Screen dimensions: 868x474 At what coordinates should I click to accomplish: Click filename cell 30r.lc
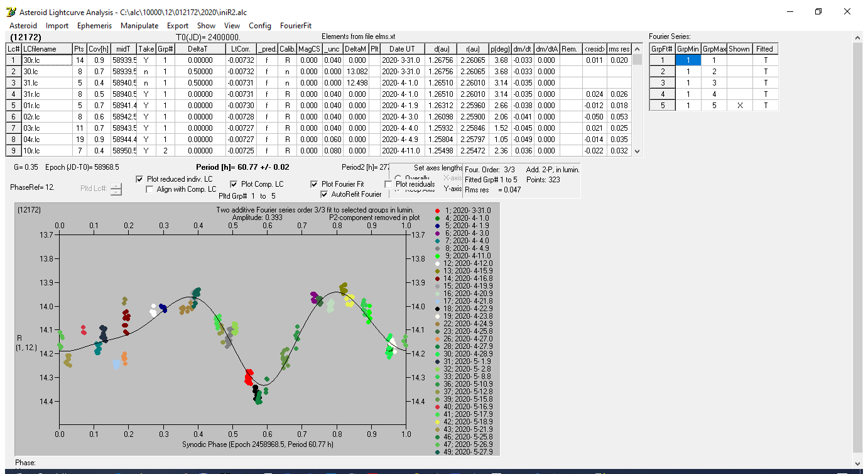tap(46, 60)
